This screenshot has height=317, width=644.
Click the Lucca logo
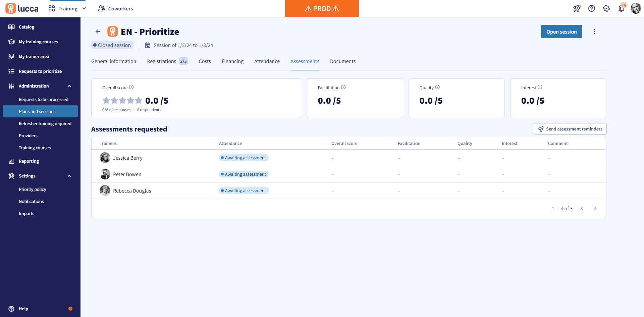point(22,8)
